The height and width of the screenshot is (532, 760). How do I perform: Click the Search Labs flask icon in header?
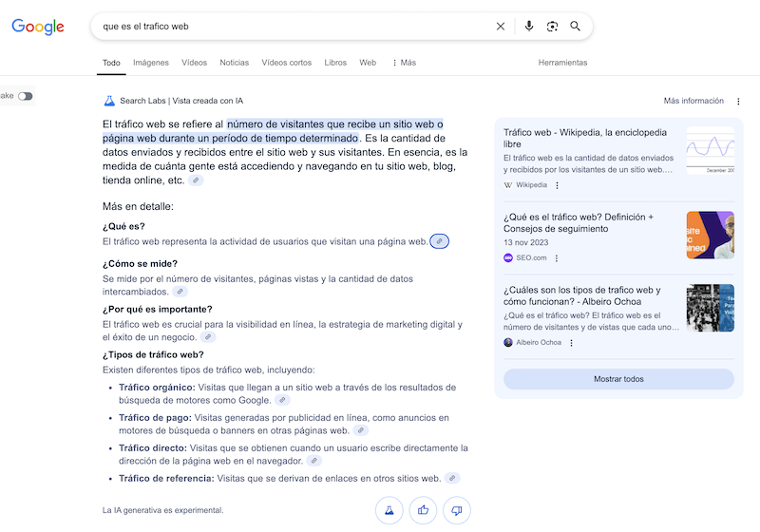coord(109,101)
